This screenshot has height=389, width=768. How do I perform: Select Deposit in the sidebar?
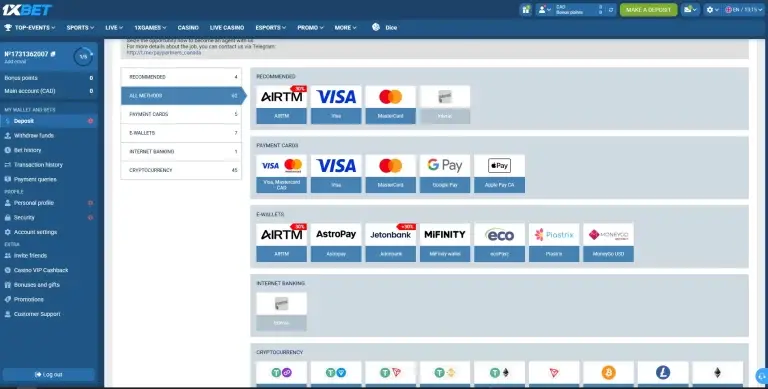click(49, 121)
